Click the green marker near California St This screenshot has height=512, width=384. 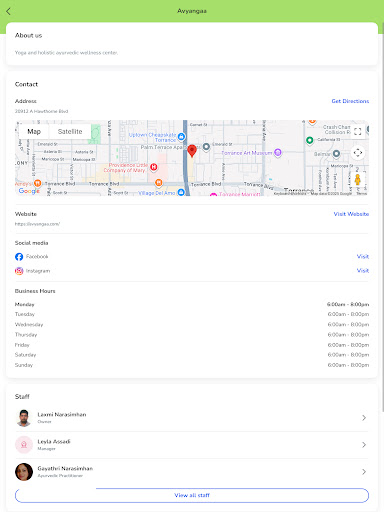point(310,140)
